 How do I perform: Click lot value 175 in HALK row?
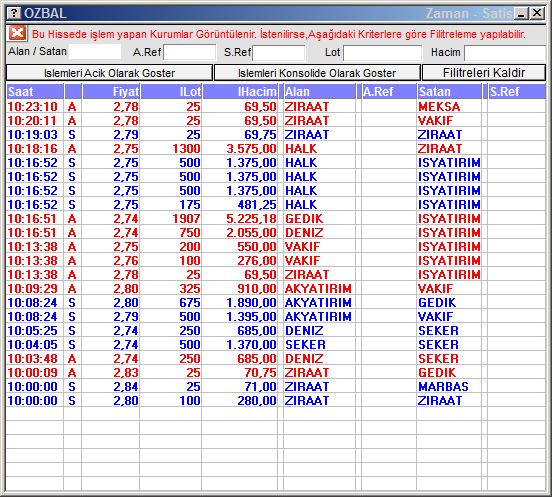pos(190,205)
